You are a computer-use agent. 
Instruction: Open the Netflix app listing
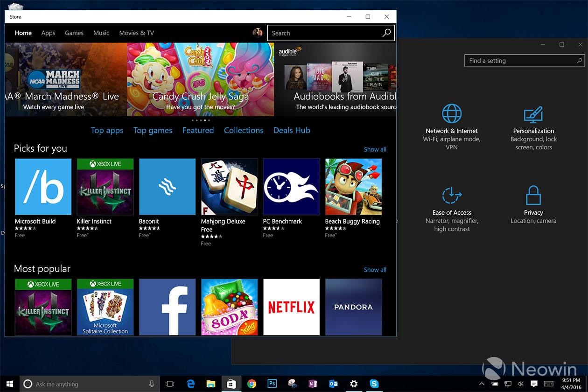(x=291, y=307)
